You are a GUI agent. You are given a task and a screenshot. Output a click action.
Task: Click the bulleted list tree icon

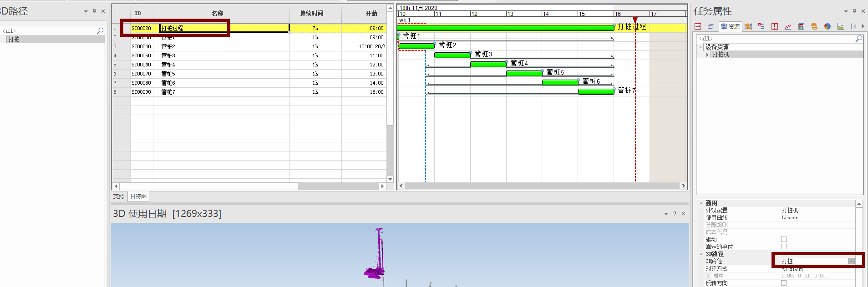pos(761,26)
